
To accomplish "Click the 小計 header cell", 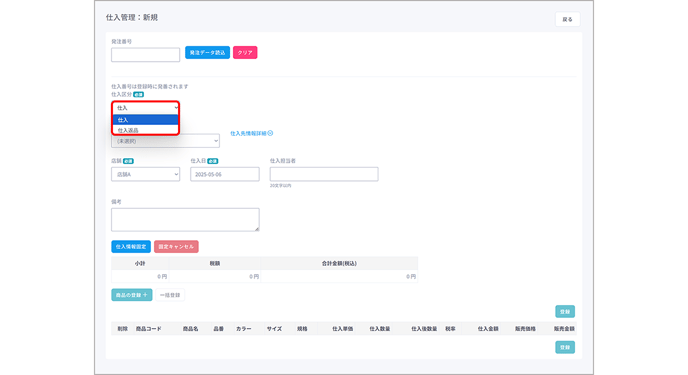I will pyautogui.click(x=140, y=264).
